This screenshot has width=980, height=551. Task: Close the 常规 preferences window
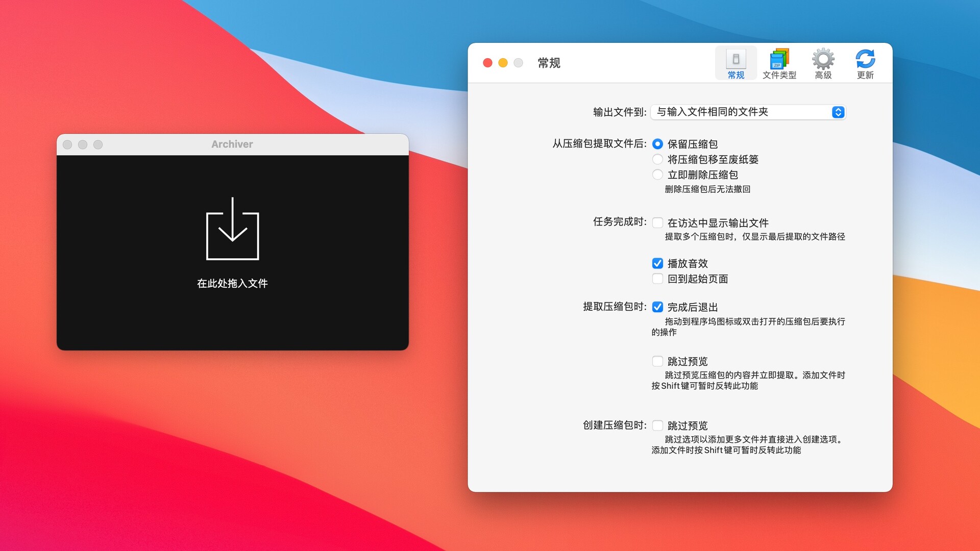tap(487, 63)
